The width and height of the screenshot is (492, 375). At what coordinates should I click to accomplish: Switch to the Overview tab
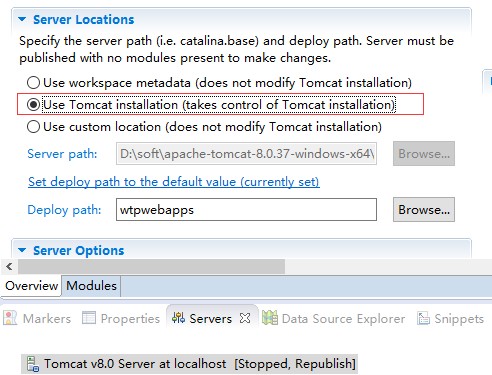pyautogui.click(x=31, y=286)
